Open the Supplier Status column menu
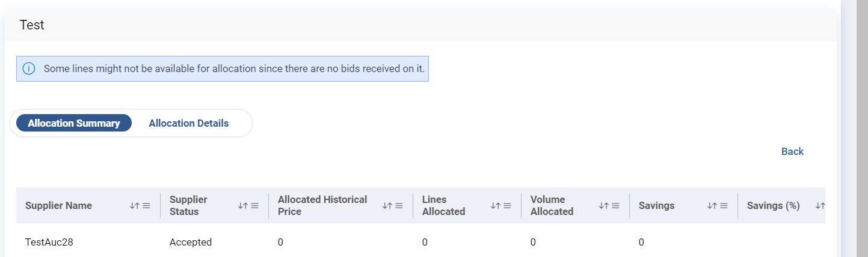The image size is (868, 257). click(x=254, y=206)
